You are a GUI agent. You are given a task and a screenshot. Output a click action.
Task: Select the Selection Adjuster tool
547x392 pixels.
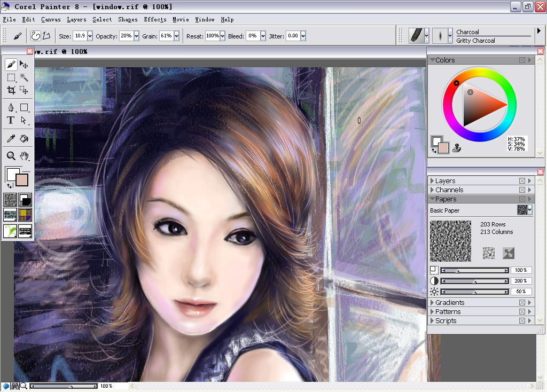[24, 90]
